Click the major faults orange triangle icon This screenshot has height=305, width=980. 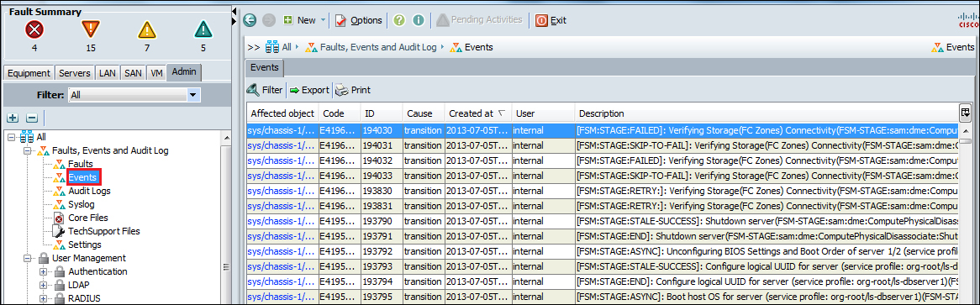pos(91,29)
